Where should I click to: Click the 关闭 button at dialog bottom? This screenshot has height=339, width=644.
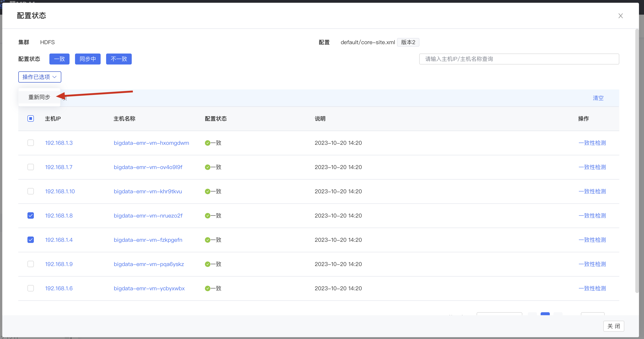(614, 326)
